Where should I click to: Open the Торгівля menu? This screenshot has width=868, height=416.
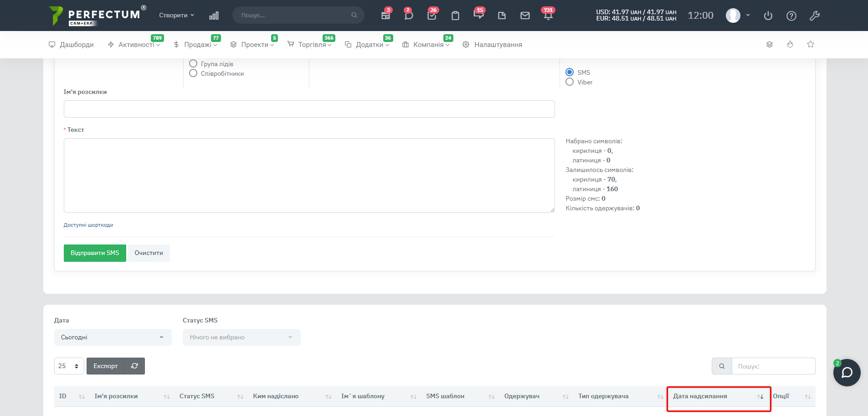(312, 45)
